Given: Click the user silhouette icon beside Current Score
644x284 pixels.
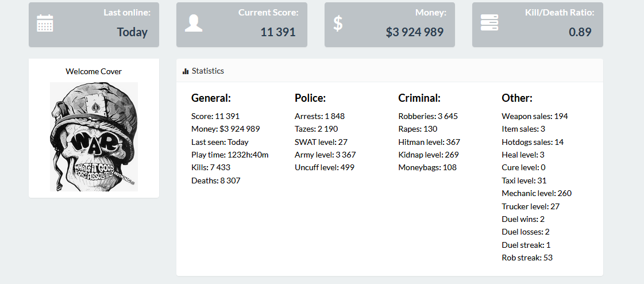Looking at the screenshot, I should pyautogui.click(x=194, y=23).
